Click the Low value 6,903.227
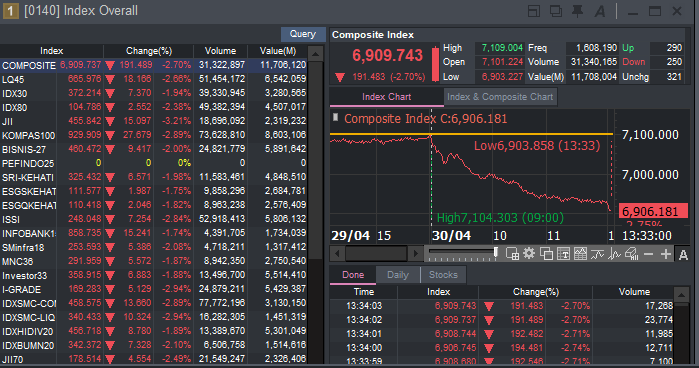Screen dimensions: 699x368 click(502, 77)
